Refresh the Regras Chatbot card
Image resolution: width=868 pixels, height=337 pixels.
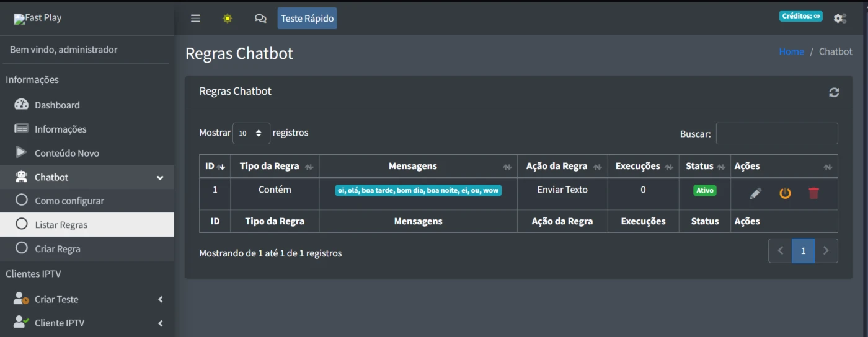(x=834, y=92)
